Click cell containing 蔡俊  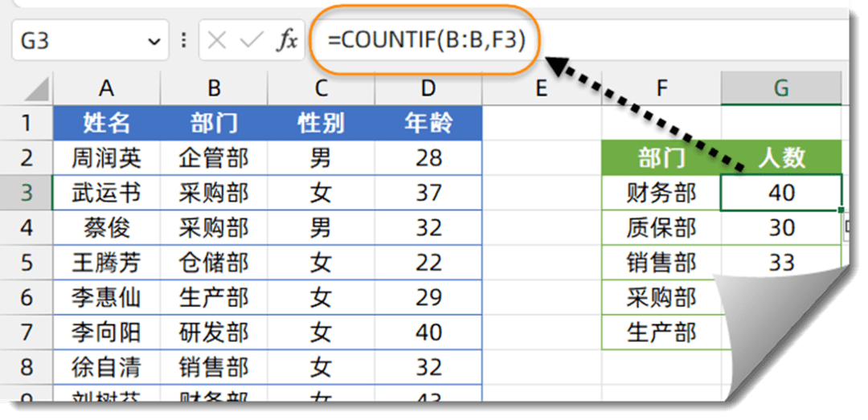click(x=106, y=227)
